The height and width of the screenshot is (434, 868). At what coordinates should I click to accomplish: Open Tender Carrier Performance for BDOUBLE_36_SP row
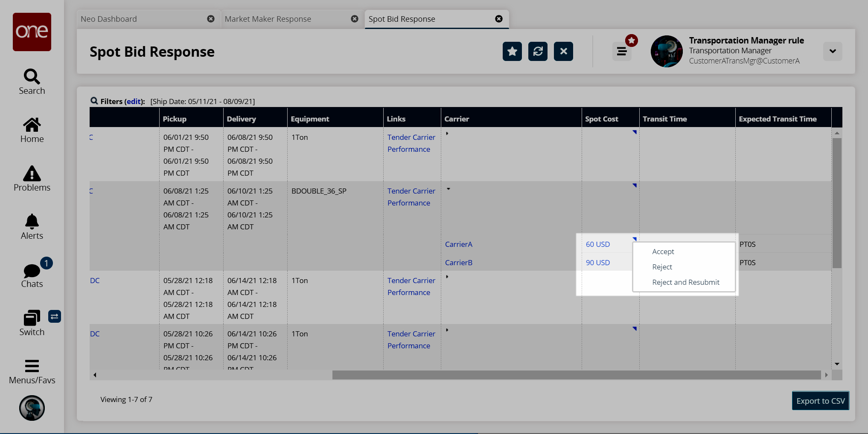pos(411,197)
